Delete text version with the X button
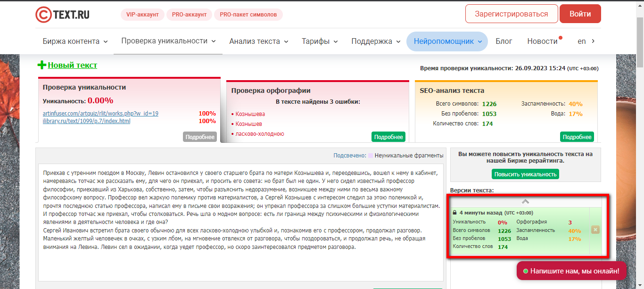644x289 pixels. pyautogui.click(x=595, y=230)
